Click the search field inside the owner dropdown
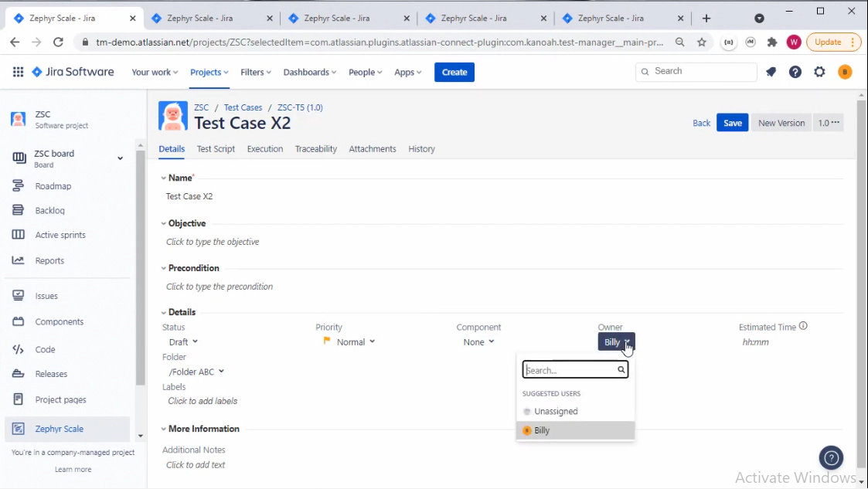The height and width of the screenshot is (489, 868). click(x=572, y=369)
